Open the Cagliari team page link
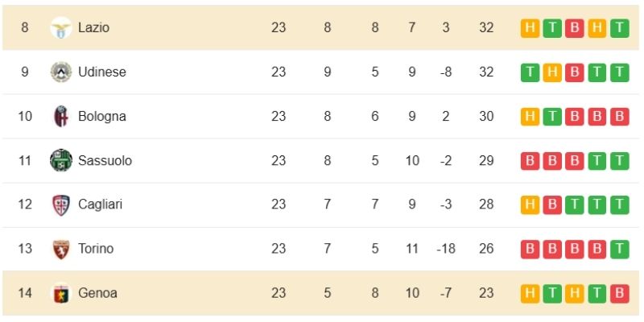 pyautogui.click(x=101, y=204)
